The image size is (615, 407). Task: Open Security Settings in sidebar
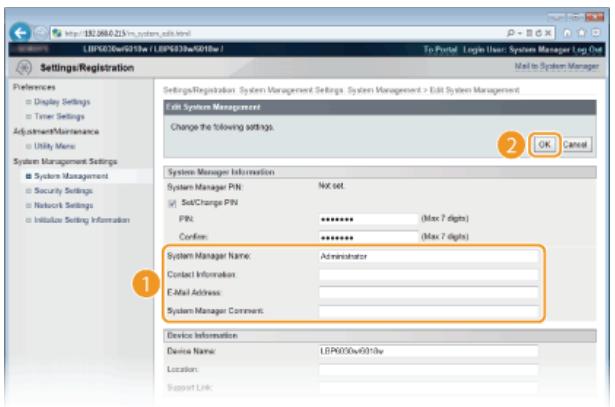63,191
